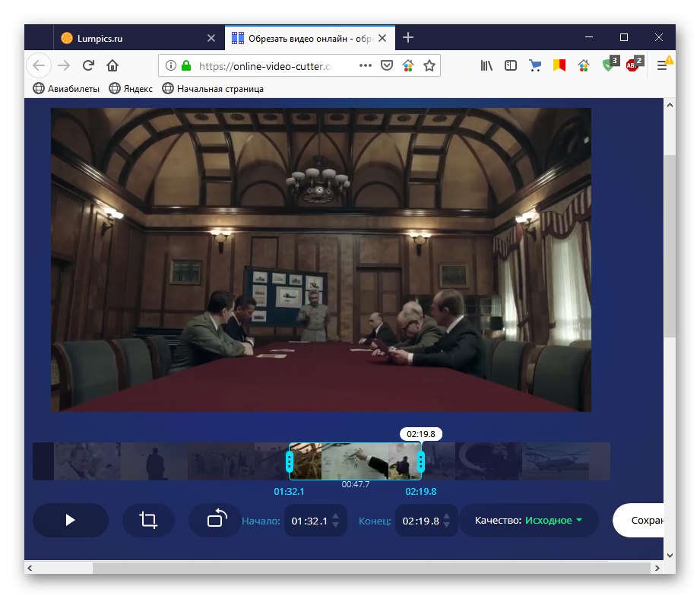Save page to Pocket
The width and height of the screenshot is (700, 602).
[387, 65]
